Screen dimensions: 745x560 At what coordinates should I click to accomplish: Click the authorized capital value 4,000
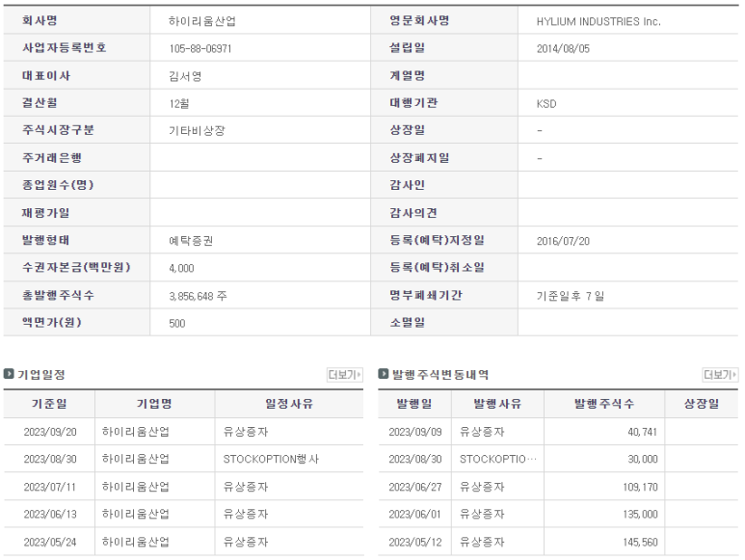181,268
